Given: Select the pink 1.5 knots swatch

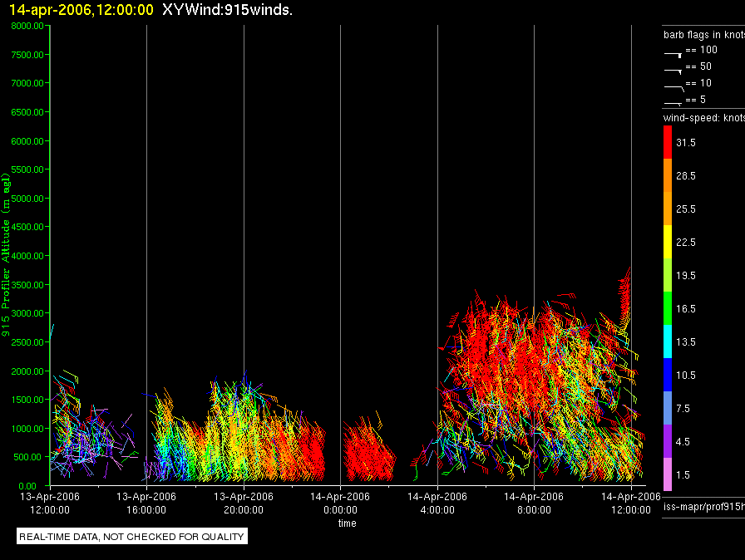Looking at the screenshot, I should (668, 474).
